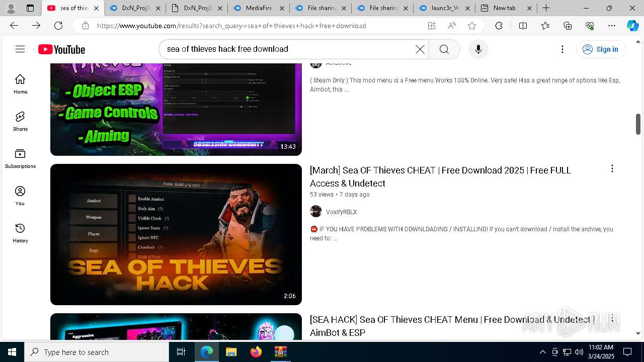Open Sea of Thieves Hack thumbnail
Viewport: 644px width, 362px height.
pos(176,234)
